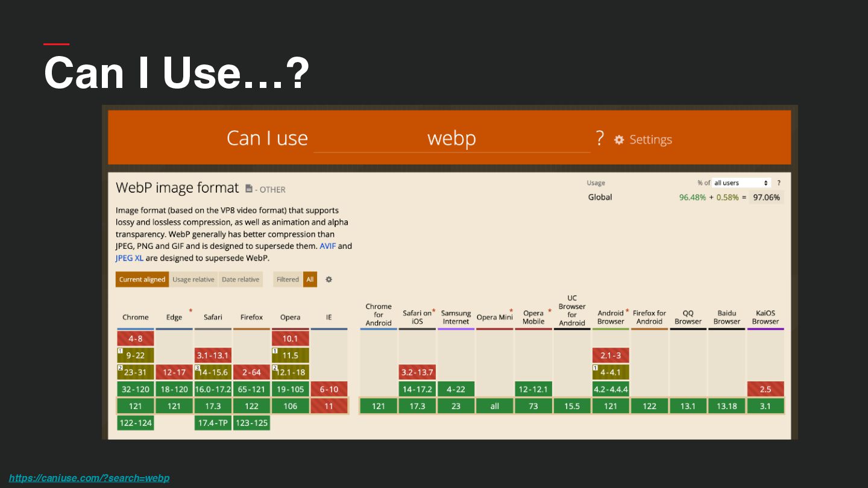The image size is (868, 488).
Task: Open the all users usage dropdown
Action: 741,183
